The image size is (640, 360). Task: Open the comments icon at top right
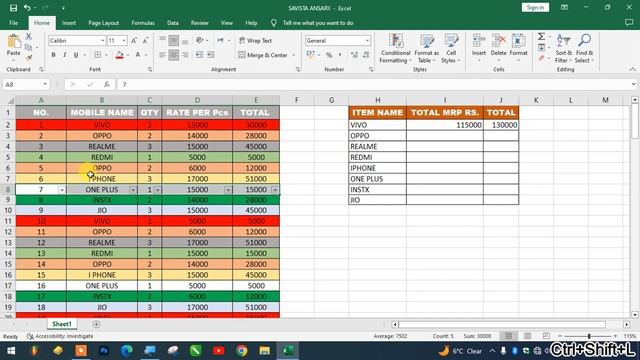point(629,23)
